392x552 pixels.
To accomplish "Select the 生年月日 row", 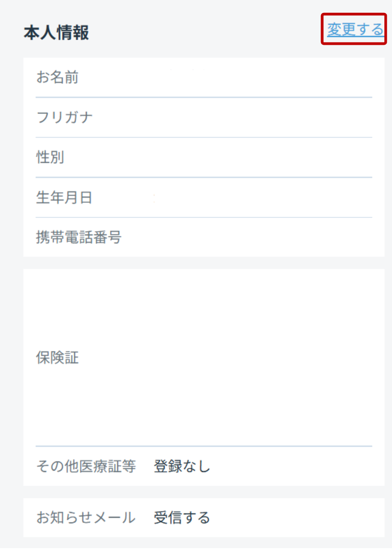I will 204,198.
